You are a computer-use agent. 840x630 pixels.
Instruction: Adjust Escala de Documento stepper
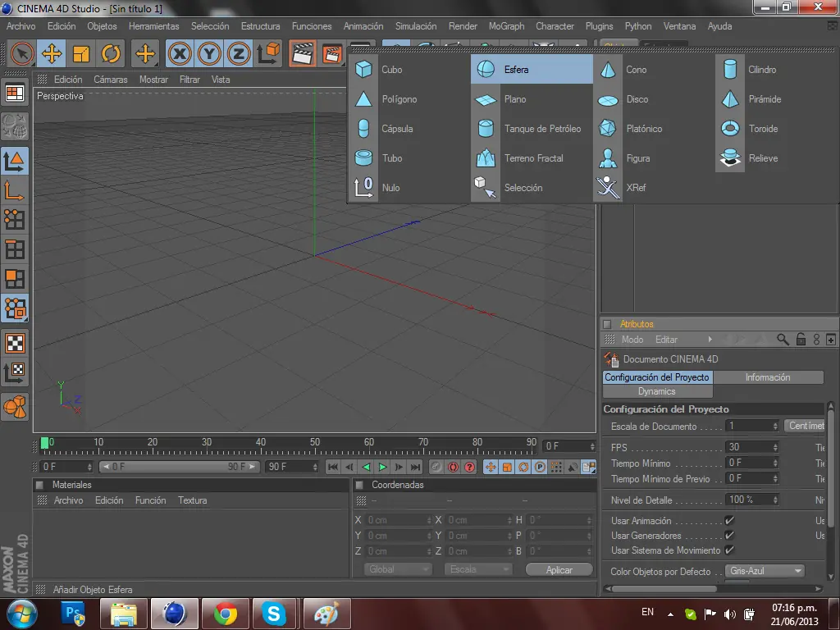click(x=775, y=426)
